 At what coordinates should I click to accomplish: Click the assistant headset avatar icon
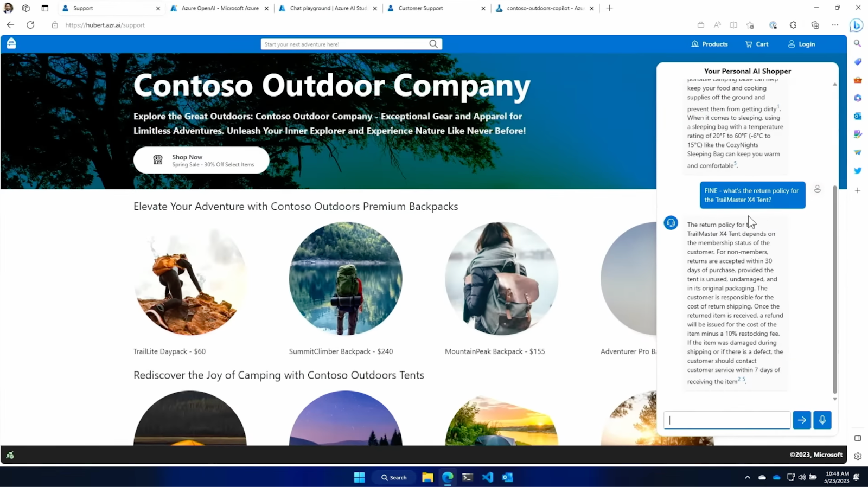coord(671,223)
